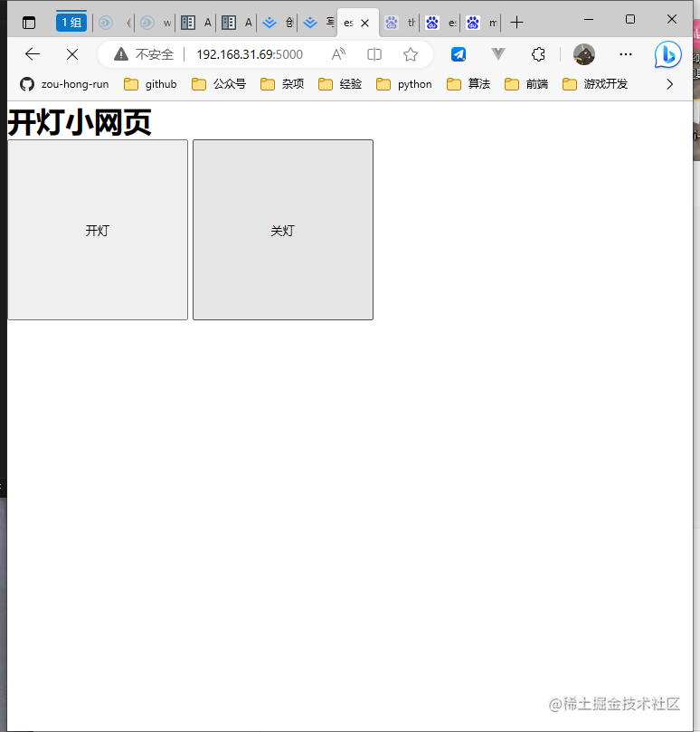The width and height of the screenshot is (700, 732).
Task: Switch to the Juejin tab labeled 写
Action: pyautogui.click(x=318, y=23)
